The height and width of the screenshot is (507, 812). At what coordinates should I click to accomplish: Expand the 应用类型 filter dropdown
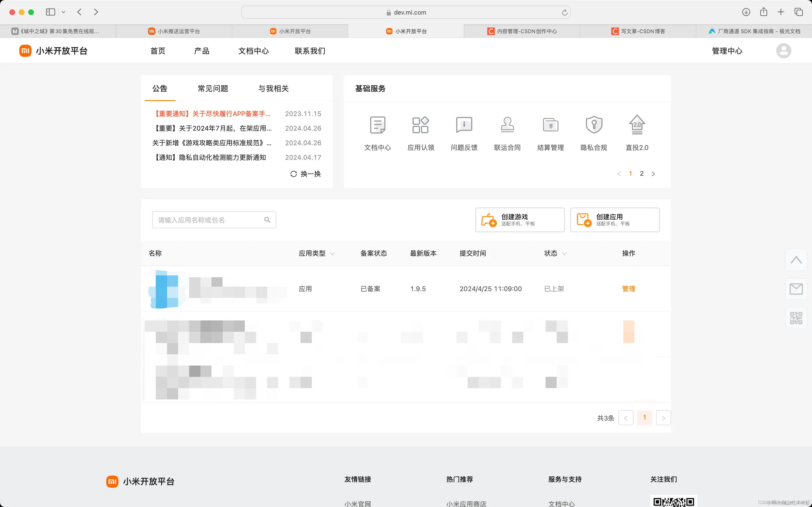pos(332,253)
